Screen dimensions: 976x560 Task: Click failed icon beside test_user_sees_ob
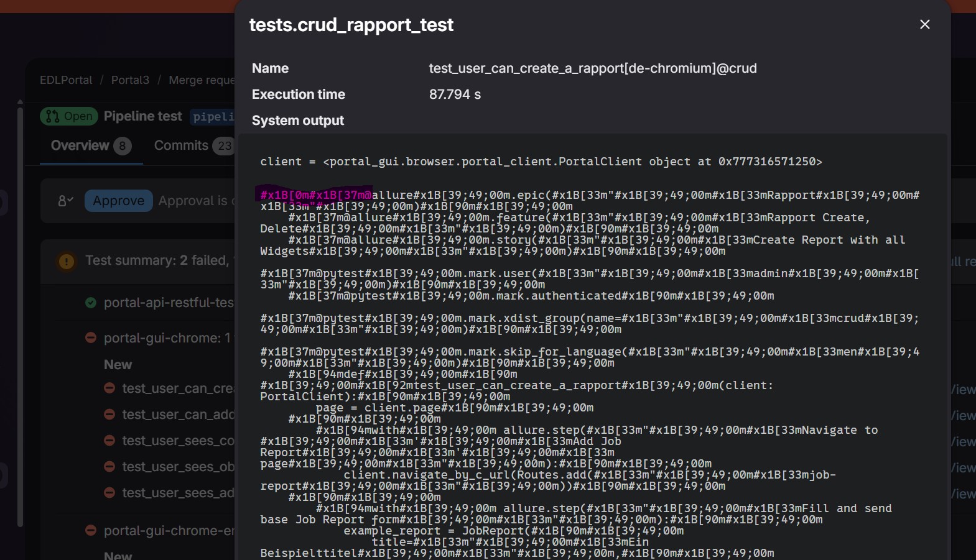109,466
